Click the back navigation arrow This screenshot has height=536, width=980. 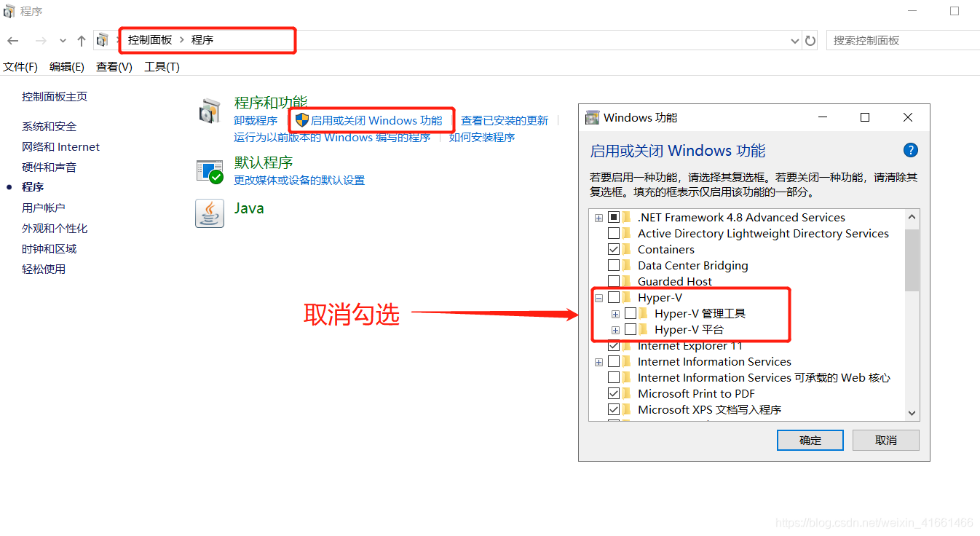pos(13,41)
